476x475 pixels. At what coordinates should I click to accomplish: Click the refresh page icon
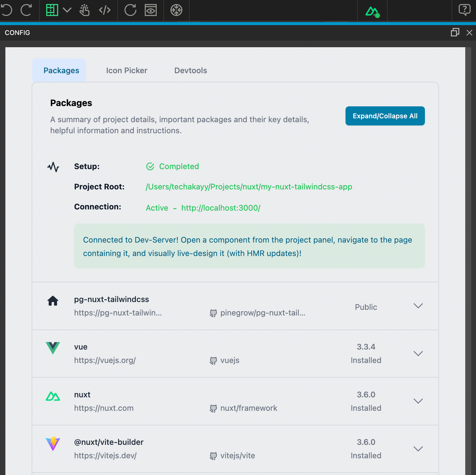tap(130, 10)
